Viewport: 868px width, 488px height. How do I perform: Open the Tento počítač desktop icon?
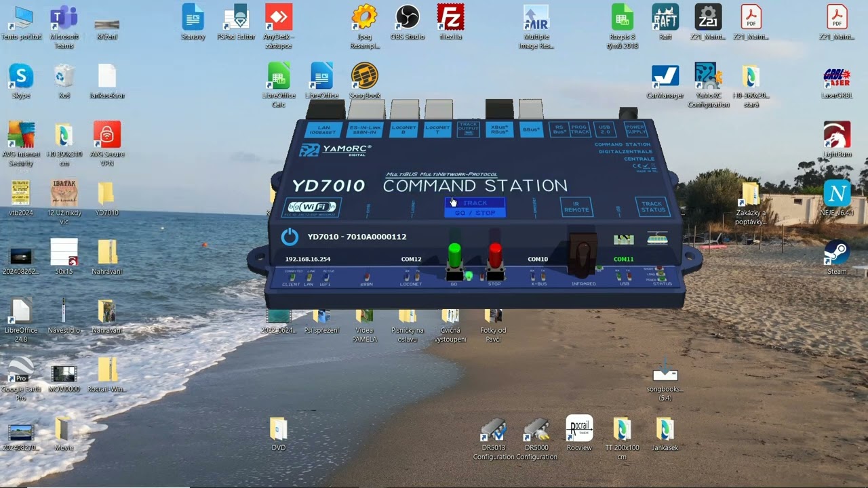coord(21,22)
